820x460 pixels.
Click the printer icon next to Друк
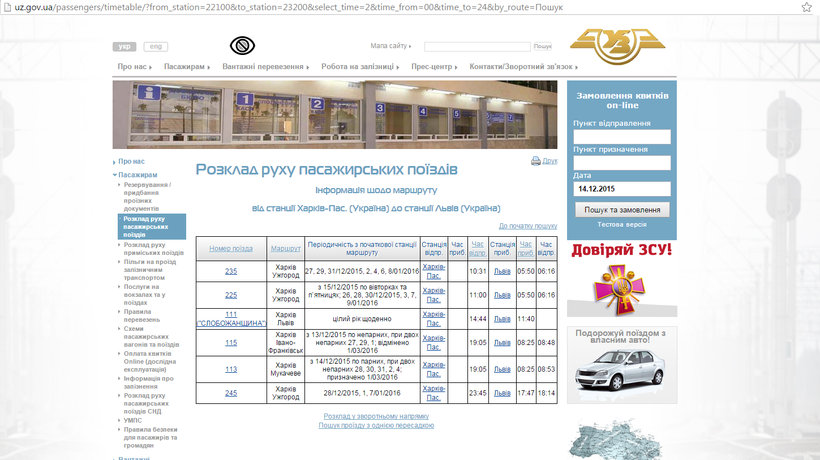[x=536, y=161]
